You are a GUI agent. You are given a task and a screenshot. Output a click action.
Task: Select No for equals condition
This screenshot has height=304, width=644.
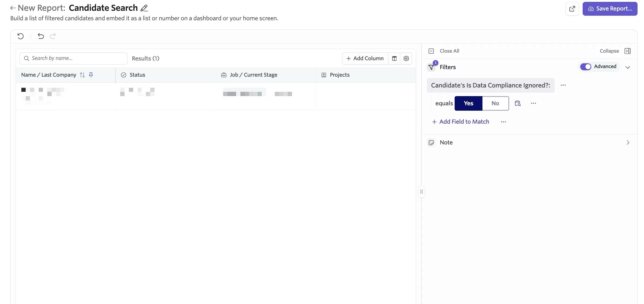(x=495, y=103)
